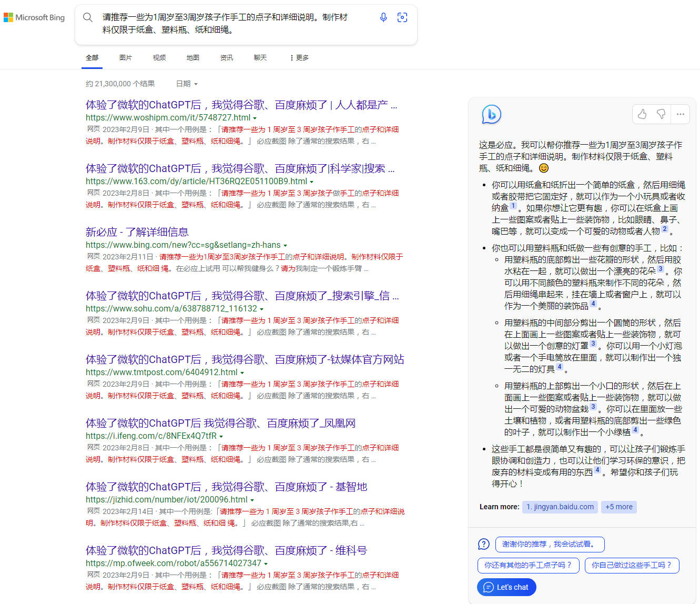The width and height of the screenshot is (700, 604).
Task: Click suggestion 你还有其他的手工点子吗？
Action: point(529,565)
